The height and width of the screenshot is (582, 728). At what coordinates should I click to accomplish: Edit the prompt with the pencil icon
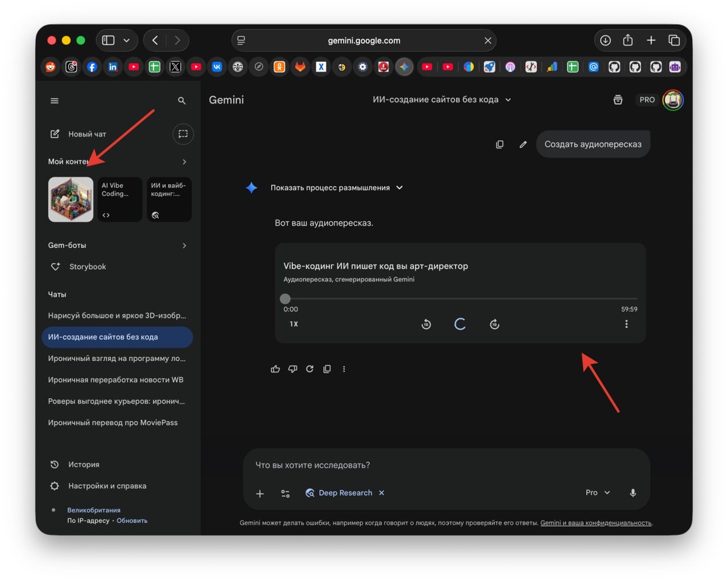(x=523, y=144)
